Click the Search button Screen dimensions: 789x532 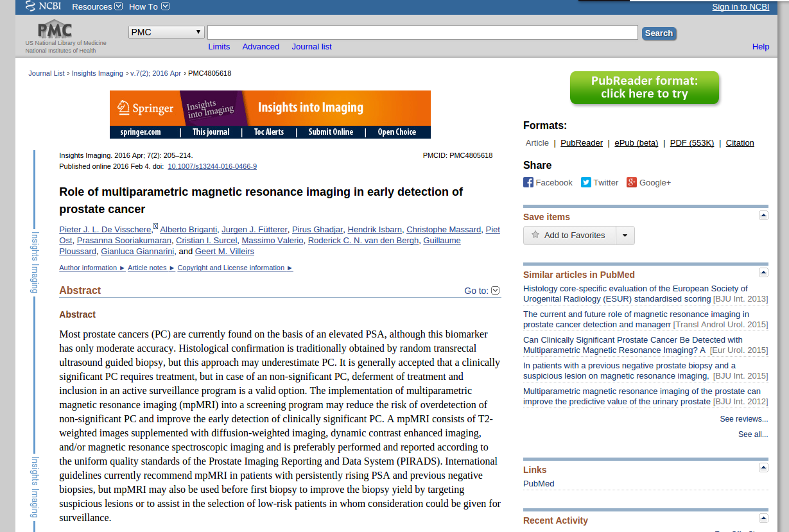pos(659,33)
